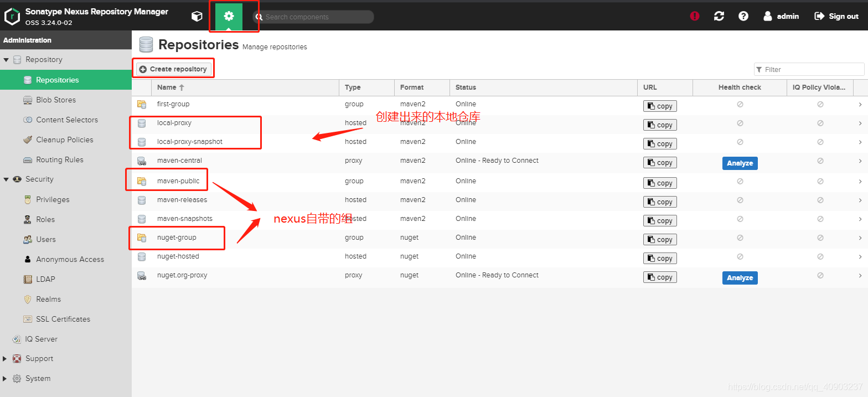The width and height of the screenshot is (868, 397).
Task: Open Blob Stores in sidebar
Action: [66, 100]
